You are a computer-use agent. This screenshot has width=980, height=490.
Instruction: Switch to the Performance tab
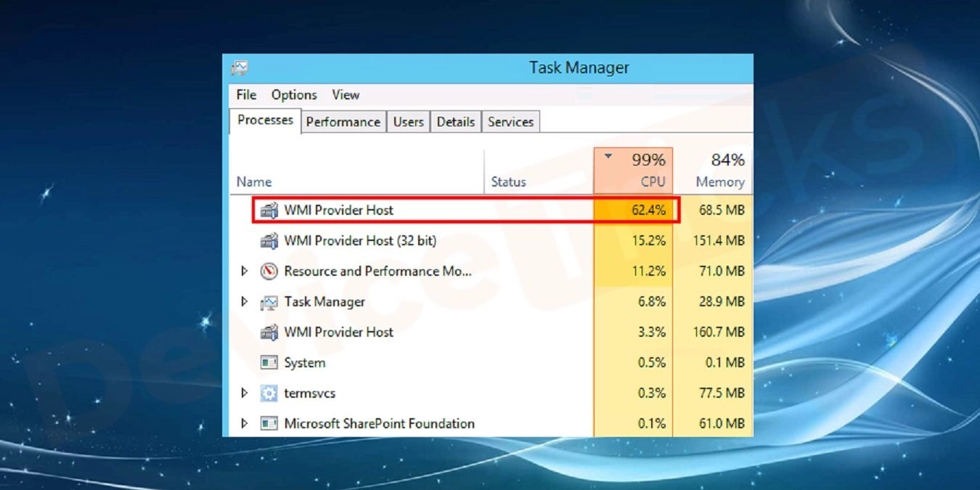[343, 121]
